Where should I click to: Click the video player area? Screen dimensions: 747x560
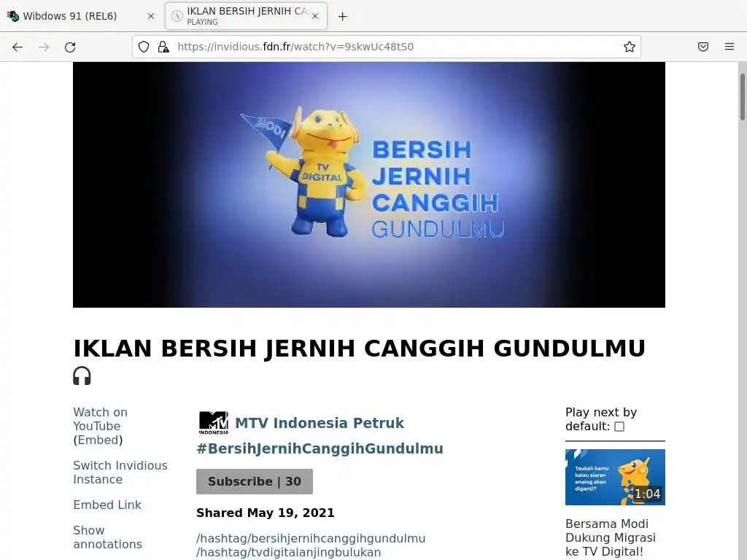[x=368, y=184]
